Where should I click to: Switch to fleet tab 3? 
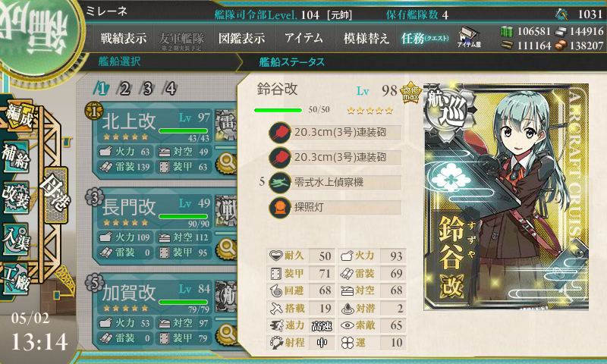point(147,89)
